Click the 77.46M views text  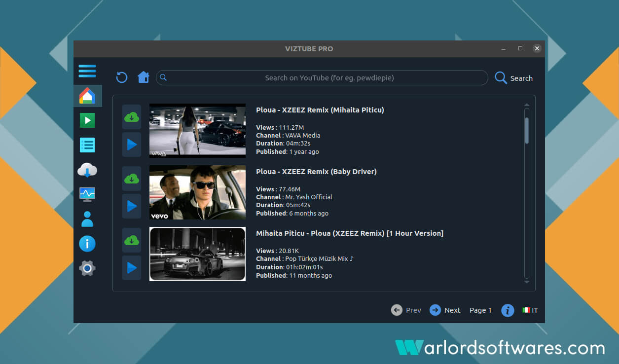click(290, 189)
